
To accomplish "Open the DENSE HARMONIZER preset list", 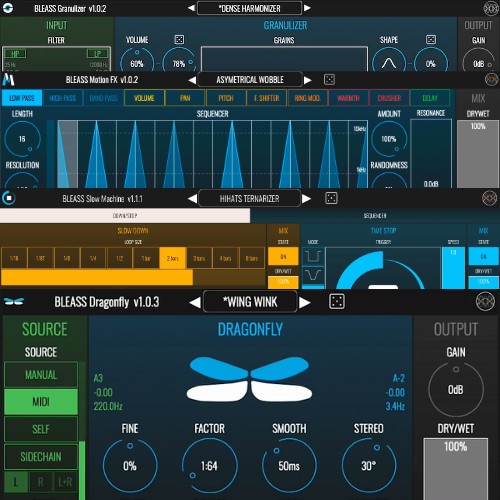I will (x=249, y=8).
